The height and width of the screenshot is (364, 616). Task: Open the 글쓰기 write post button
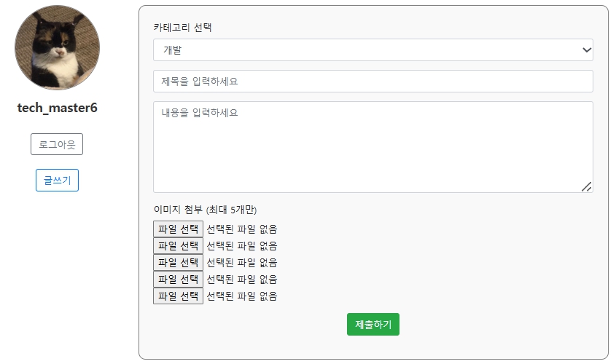[57, 181]
